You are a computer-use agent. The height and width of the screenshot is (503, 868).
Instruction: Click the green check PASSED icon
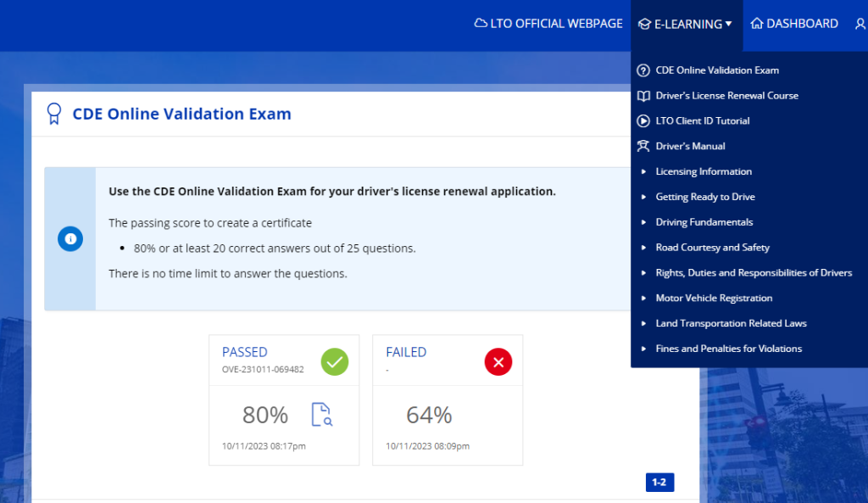pos(335,361)
